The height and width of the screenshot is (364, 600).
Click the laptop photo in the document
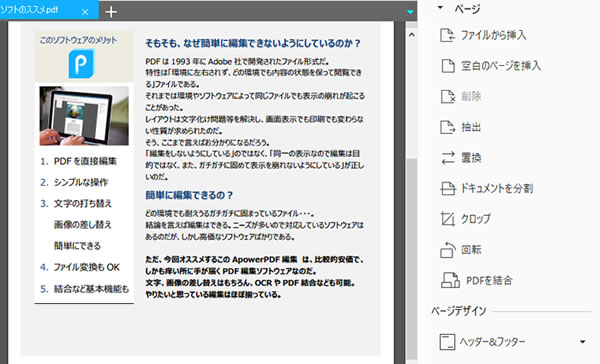tap(84, 116)
